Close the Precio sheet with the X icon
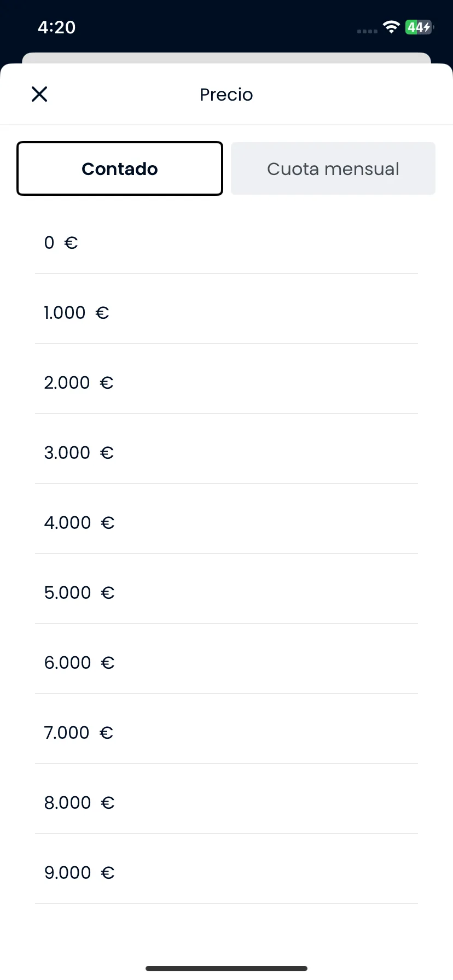453x980 pixels. pyautogui.click(x=39, y=94)
